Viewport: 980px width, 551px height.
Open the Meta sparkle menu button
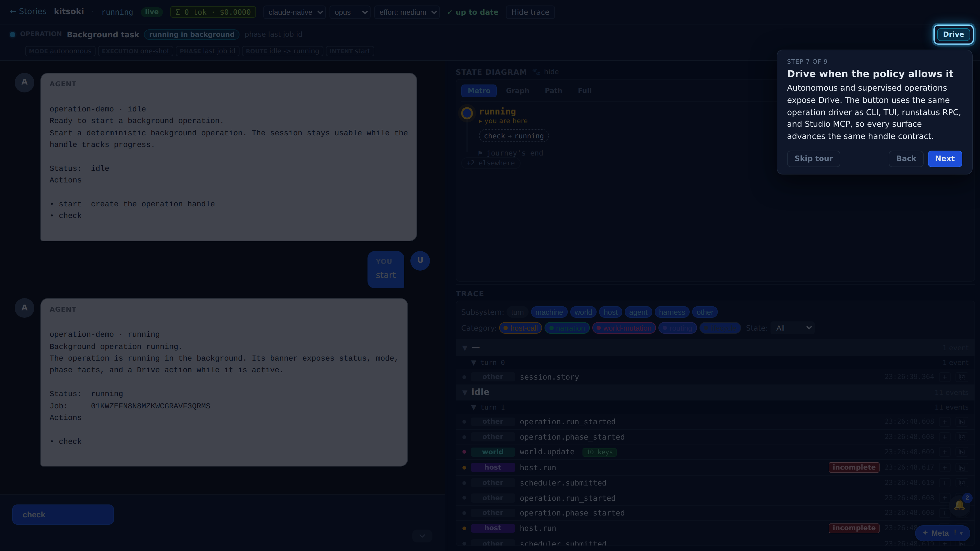[x=942, y=533]
